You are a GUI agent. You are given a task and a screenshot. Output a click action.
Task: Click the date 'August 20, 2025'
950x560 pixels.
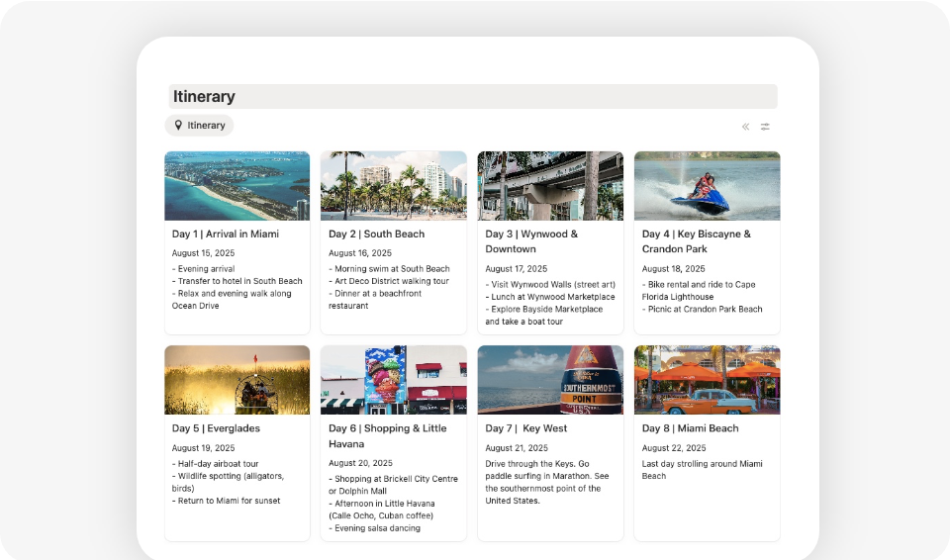(x=360, y=463)
